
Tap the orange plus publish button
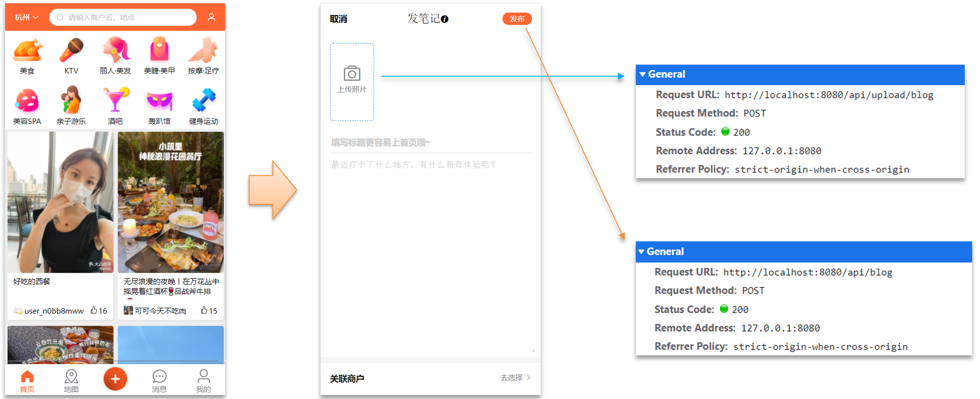[115, 379]
